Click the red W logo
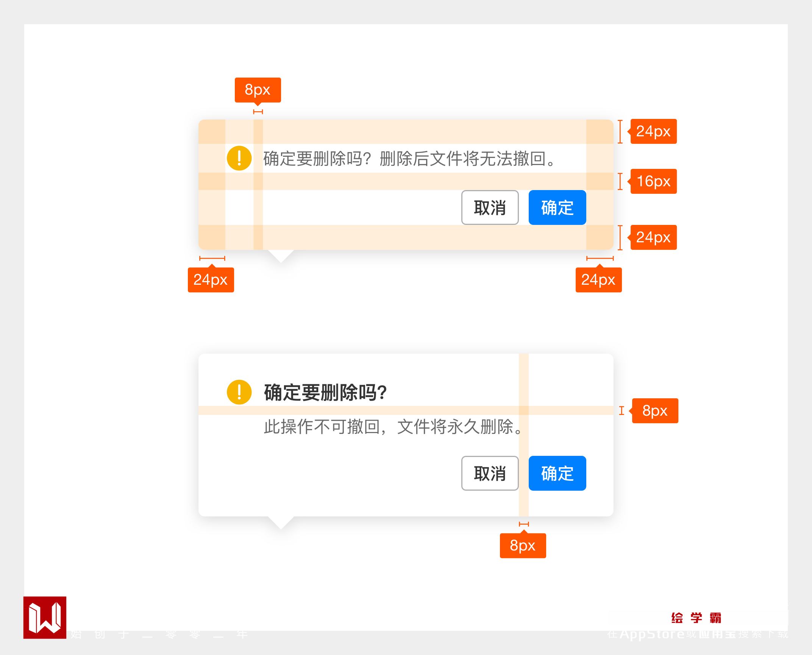 [45, 618]
